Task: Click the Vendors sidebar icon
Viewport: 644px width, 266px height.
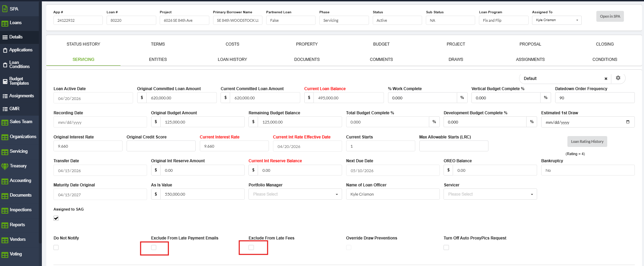Action: pyautogui.click(x=5, y=240)
